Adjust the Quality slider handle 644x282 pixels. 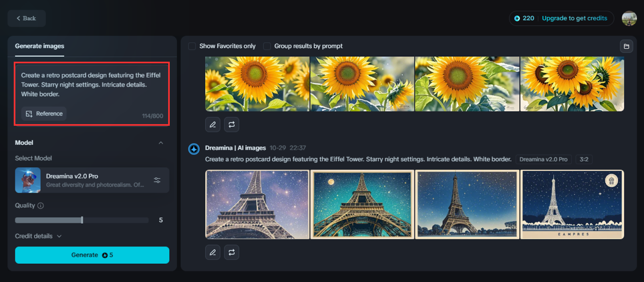click(82, 220)
